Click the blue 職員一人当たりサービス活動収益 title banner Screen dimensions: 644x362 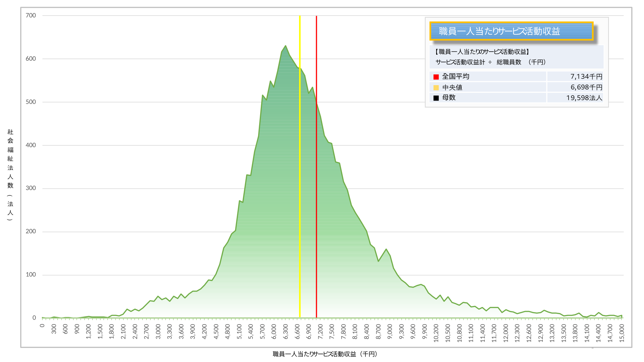tap(511, 31)
